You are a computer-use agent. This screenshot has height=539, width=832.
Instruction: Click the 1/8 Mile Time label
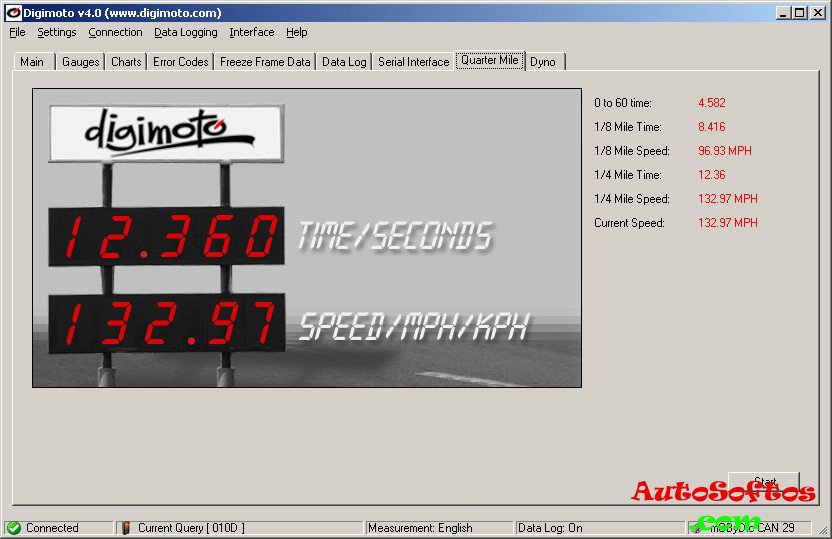pyautogui.click(x=628, y=127)
